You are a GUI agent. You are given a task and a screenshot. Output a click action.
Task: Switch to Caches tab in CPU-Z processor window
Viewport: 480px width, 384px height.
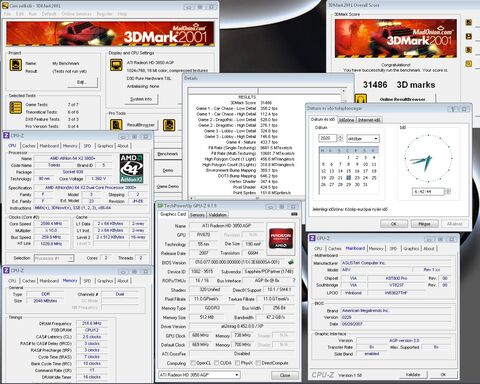[x=29, y=146]
